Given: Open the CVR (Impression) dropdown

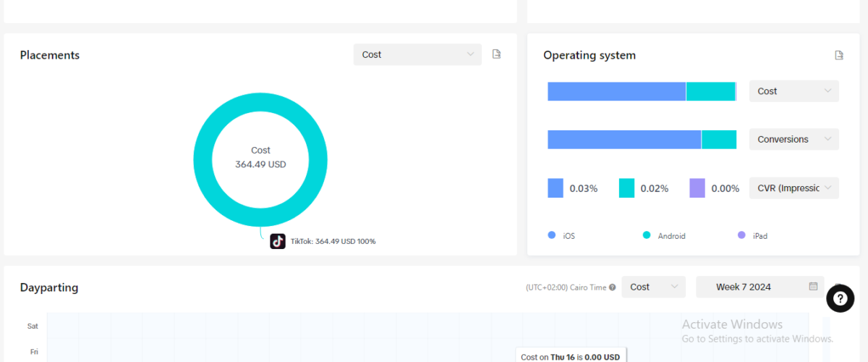Looking at the screenshot, I should 794,188.
